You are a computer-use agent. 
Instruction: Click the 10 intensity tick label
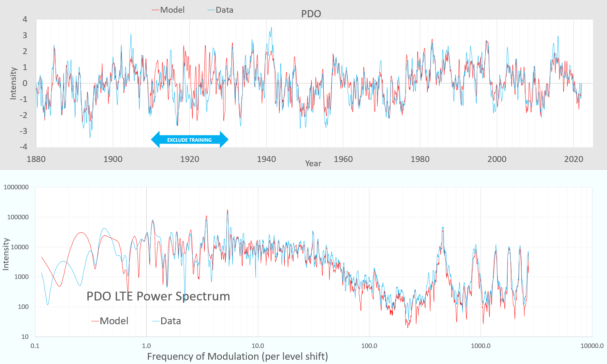coord(25,337)
